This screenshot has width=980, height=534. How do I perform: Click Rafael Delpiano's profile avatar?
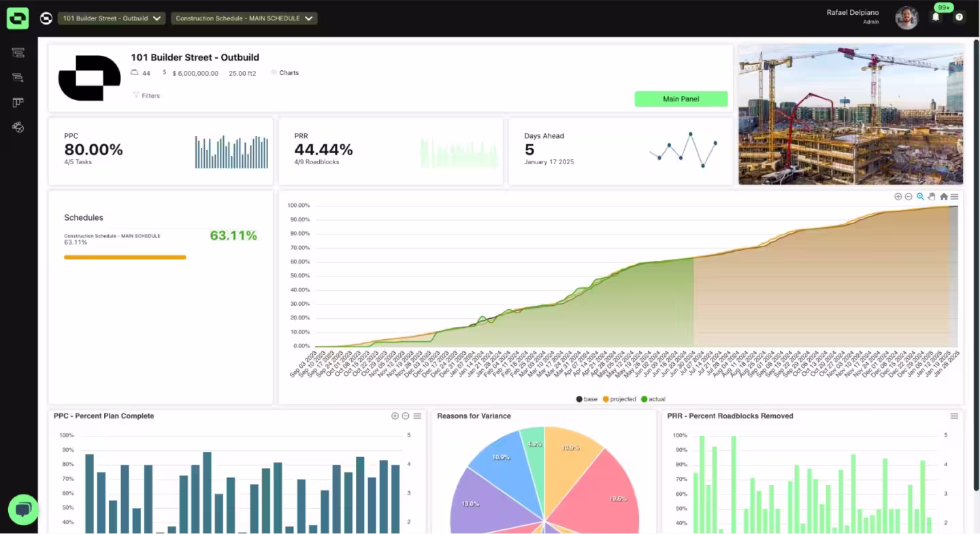pyautogui.click(x=906, y=18)
